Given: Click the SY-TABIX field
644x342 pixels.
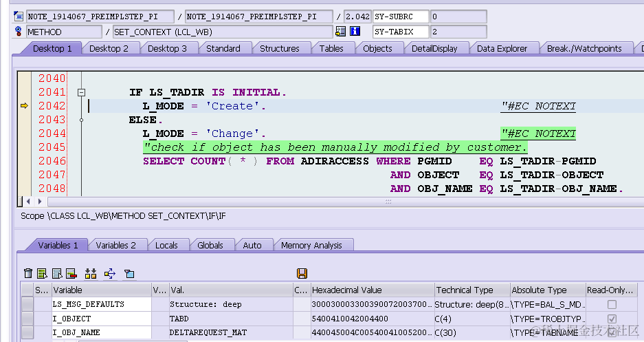Looking at the screenshot, I should pos(401,32).
